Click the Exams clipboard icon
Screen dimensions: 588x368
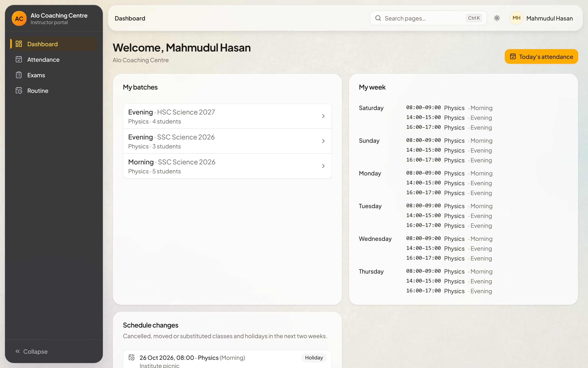19,75
